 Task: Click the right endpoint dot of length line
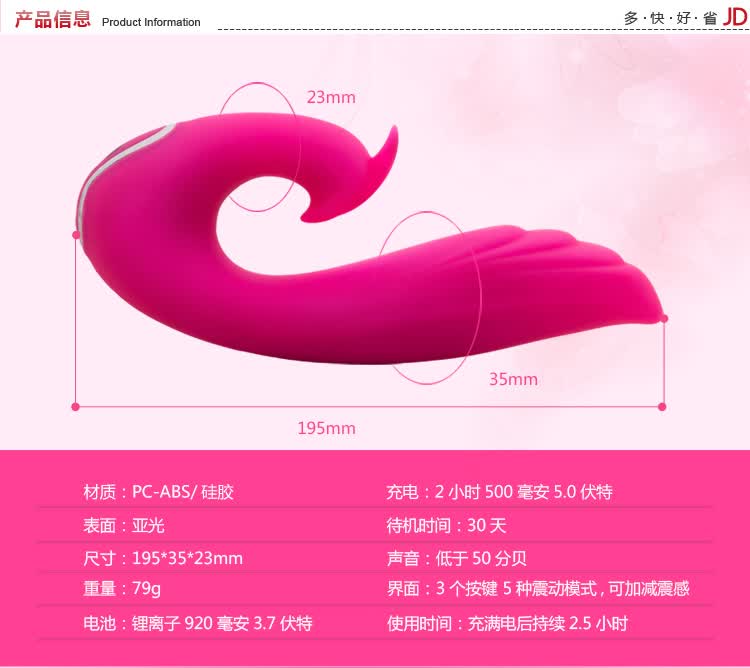point(661,406)
